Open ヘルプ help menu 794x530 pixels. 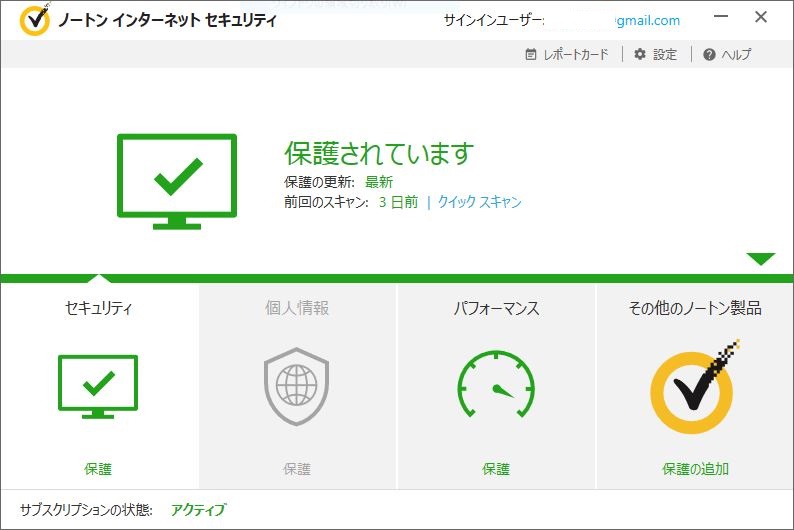click(727, 54)
